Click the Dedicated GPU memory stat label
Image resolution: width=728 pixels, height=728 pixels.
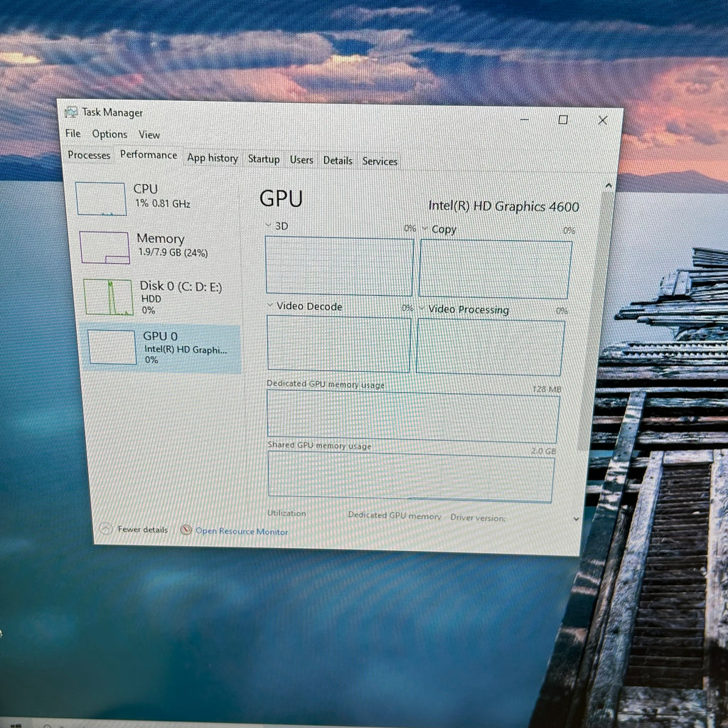(x=395, y=515)
